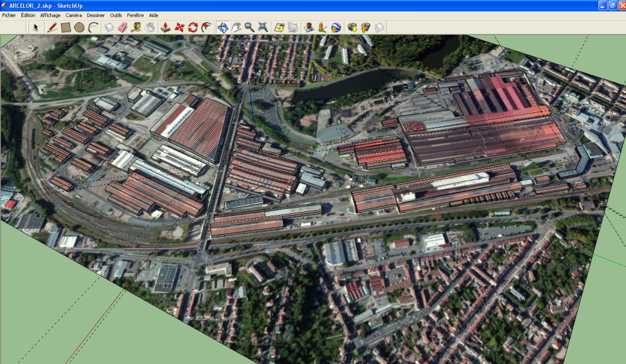Click the Zoom Extents tool
The width and height of the screenshot is (626, 364).
pos(263,27)
